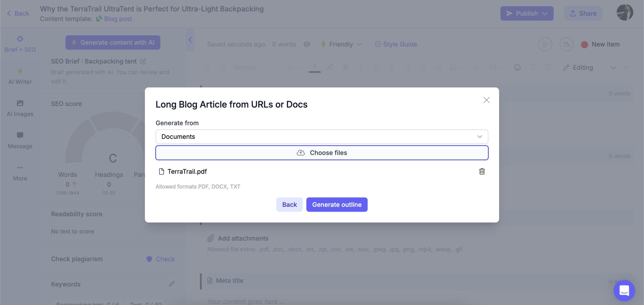Open the Style Guide link
Screen dimensions: 644x305
click(x=396, y=44)
